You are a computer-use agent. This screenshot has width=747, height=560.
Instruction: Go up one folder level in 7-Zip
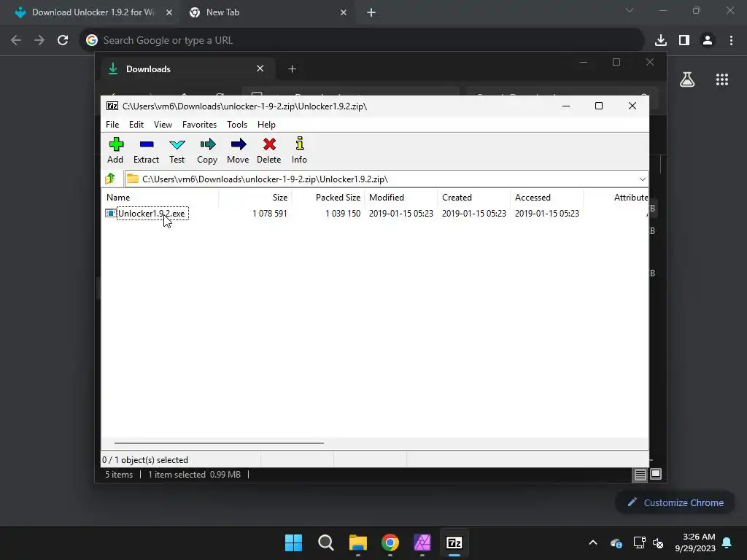[x=110, y=179]
